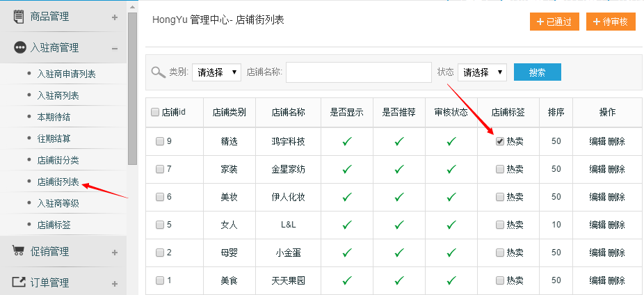Click the 排序 column header
Viewport: 644px width, 295px height.
coord(556,112)
